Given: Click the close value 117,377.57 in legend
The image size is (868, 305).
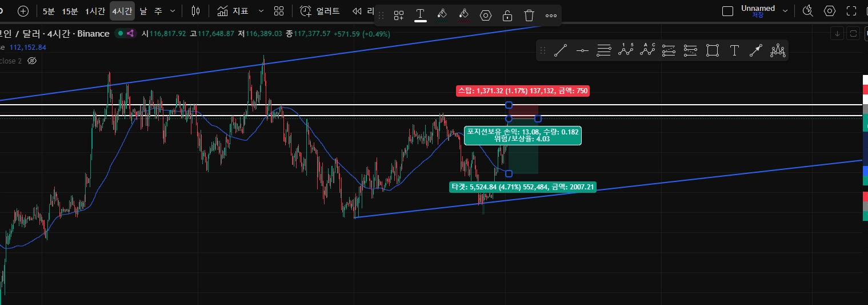Looking at the screenshot, I should click(311, 34).
